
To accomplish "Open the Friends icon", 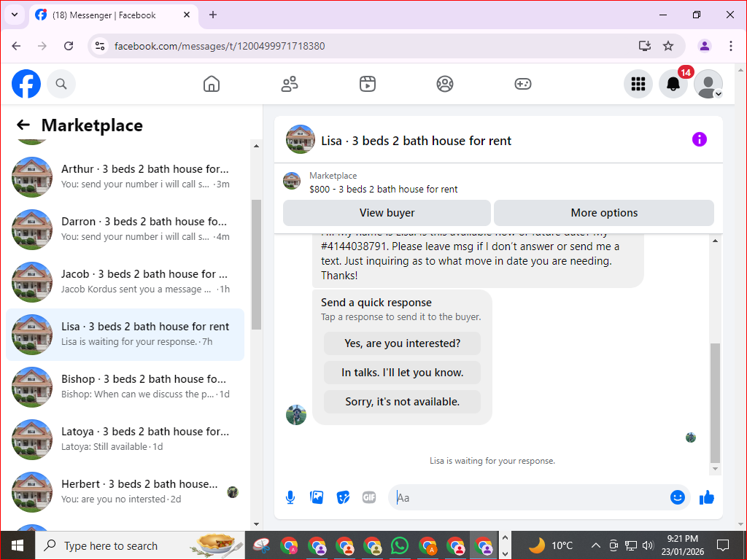I will click(290, 84).
